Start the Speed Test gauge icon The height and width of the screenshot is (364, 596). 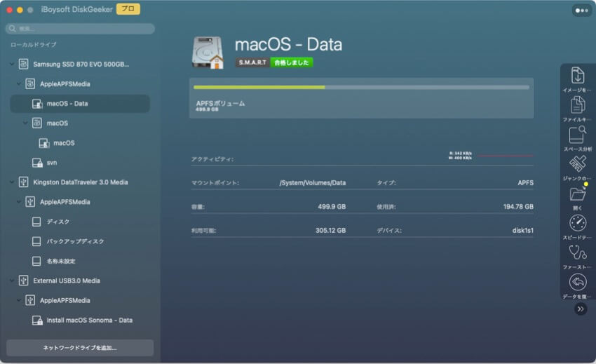(577, 223)
